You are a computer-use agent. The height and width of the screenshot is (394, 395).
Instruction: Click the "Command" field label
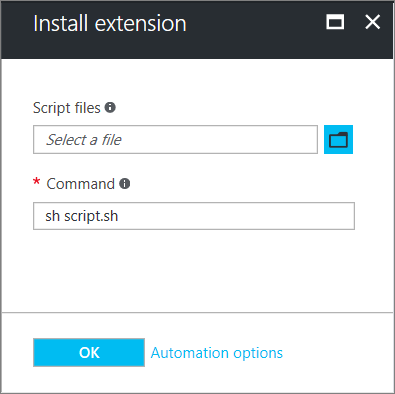(80, 184)
